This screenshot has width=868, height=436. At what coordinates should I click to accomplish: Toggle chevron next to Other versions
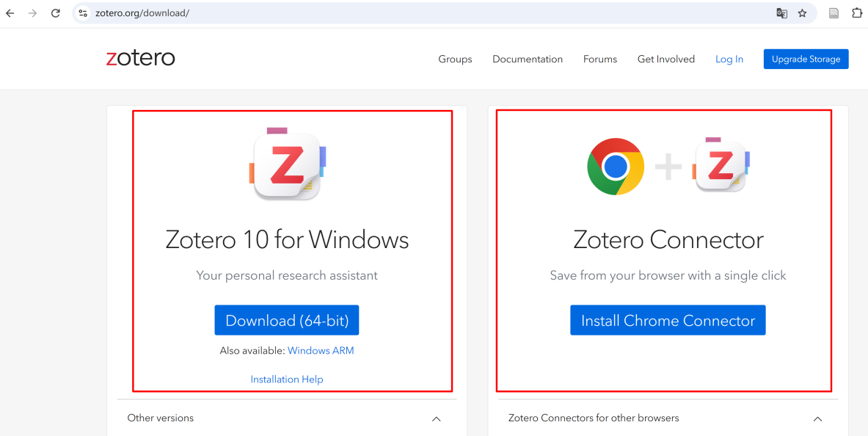437,419
